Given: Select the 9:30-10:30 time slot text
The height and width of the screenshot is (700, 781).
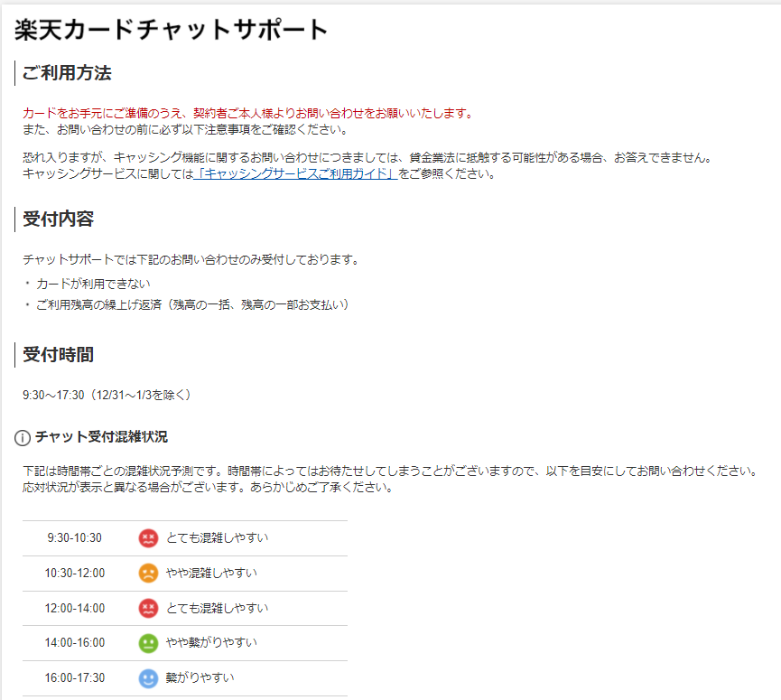Looking at the screenshot, I should click(x=75, y=538).
